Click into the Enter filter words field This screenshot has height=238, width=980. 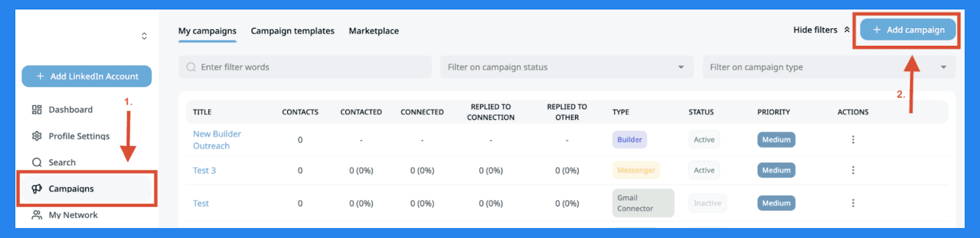point(305,67)
